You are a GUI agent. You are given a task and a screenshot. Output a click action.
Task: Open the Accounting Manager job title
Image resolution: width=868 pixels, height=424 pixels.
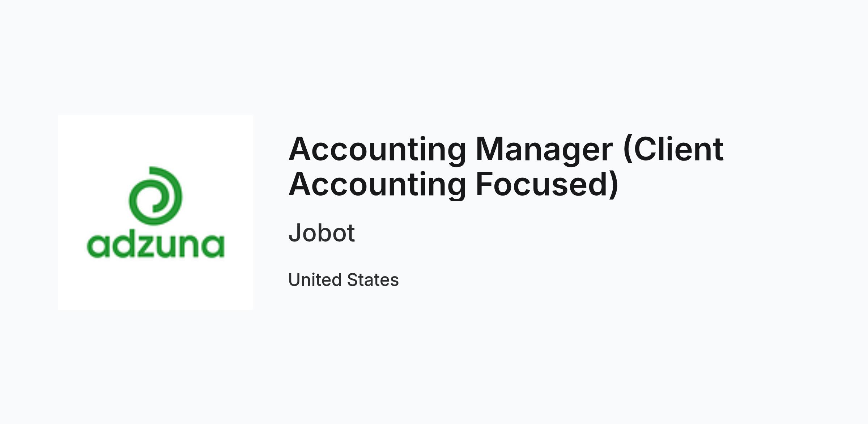point(506,166)
